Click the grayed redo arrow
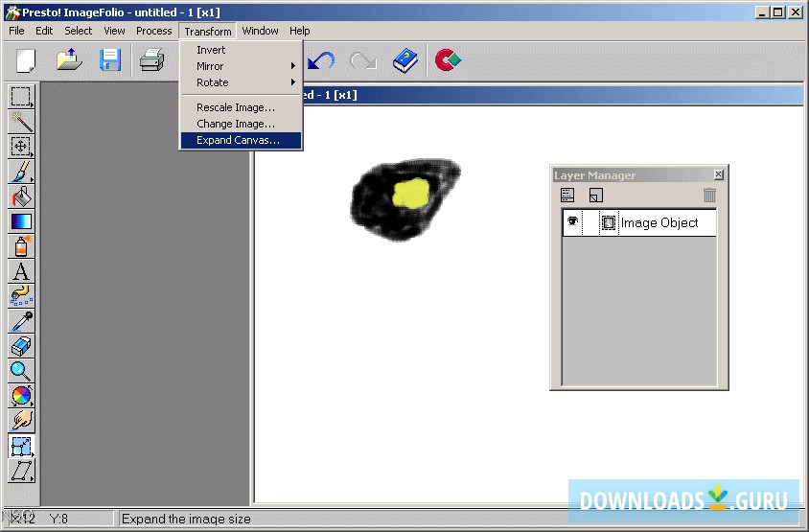The width and height of the screenshot is (809, 532). [x=363, y=60]
